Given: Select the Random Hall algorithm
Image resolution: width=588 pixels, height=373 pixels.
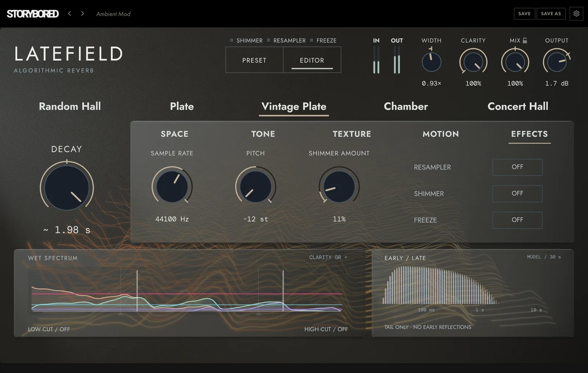Looking at the screenshot, I should pyautogui.click(x=70, y=106).
